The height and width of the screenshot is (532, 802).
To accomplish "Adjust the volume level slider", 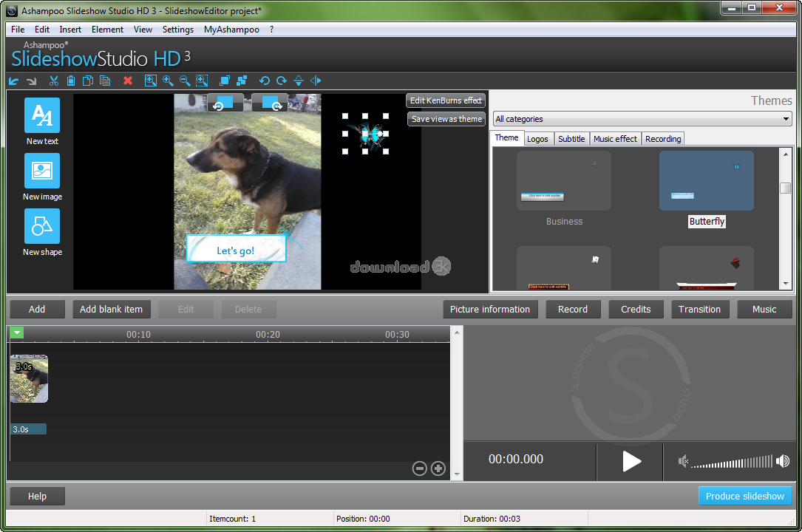I will point(732,462).
